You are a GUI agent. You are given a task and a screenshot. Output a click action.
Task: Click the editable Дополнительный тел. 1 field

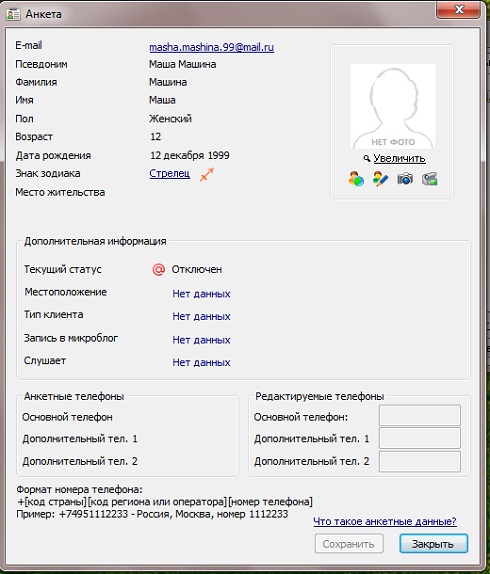click(420, 438)
